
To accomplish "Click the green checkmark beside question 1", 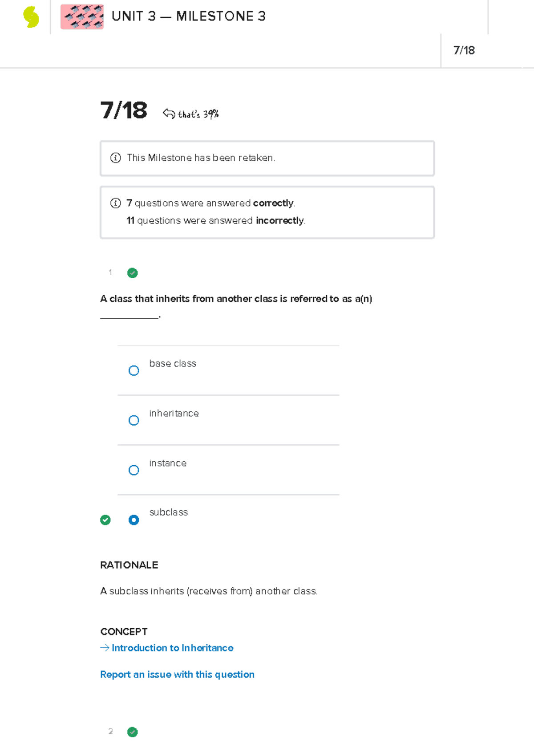I will (133, 273).
